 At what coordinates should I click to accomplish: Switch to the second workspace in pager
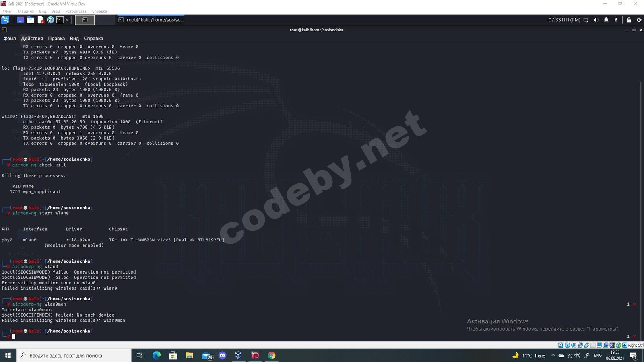click(105, 20)
